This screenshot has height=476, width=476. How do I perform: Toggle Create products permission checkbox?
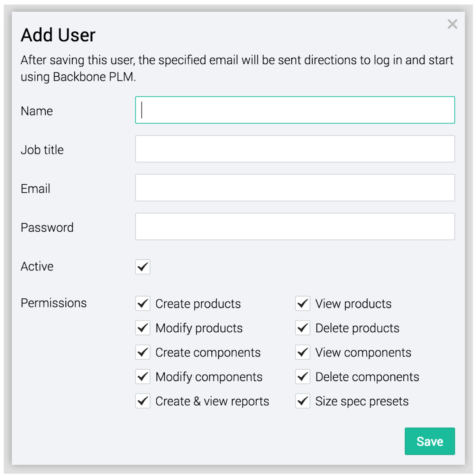pos(143,304)
